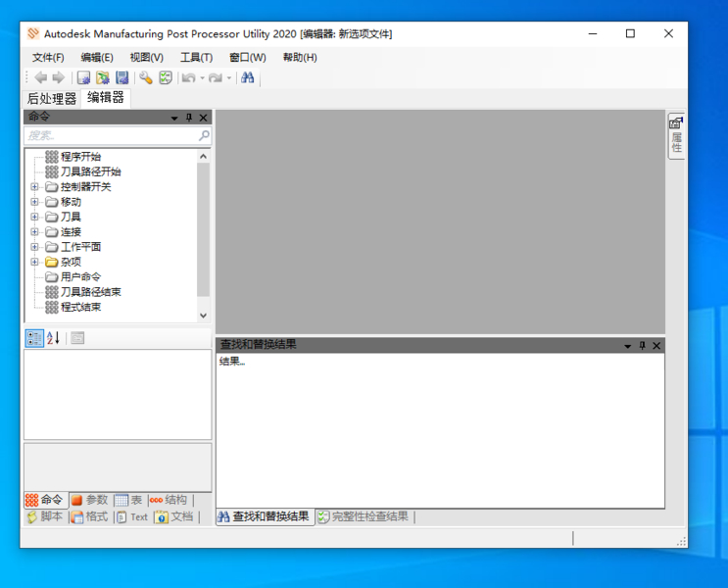Click the 结果... text in results pane
Viewport: 728px width, 588px height.
coord(232,362)
